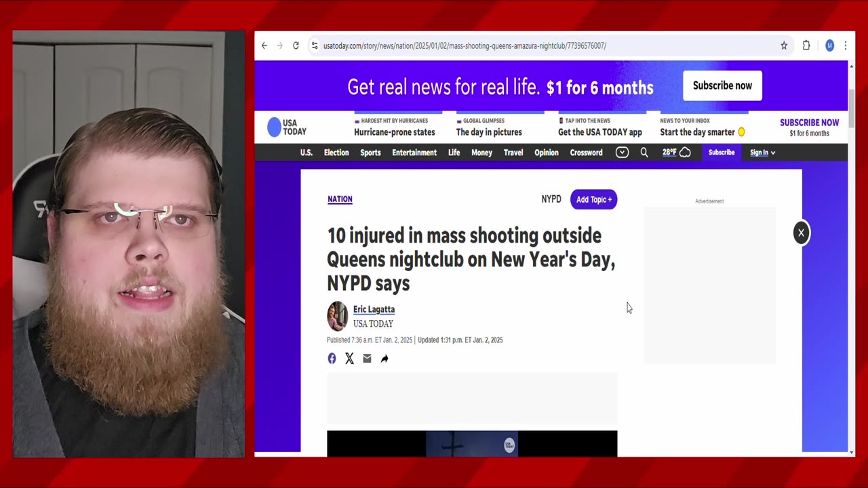Click the $1 for 6 months banner text
The width and height of the screenshot is (868, 488).
(x=600, y=87)
